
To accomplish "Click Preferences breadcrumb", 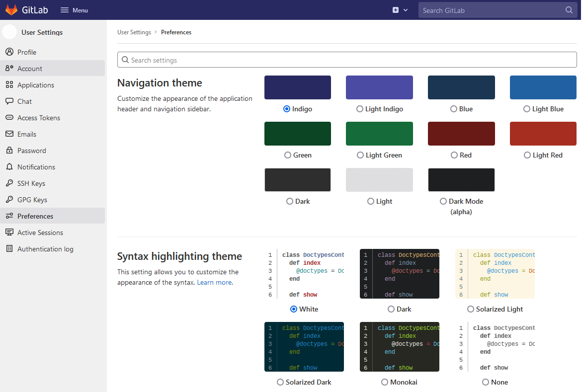I will click(176, 32).
